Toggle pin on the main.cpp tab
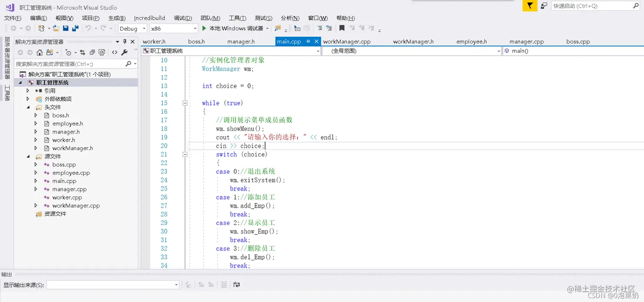 308,41
